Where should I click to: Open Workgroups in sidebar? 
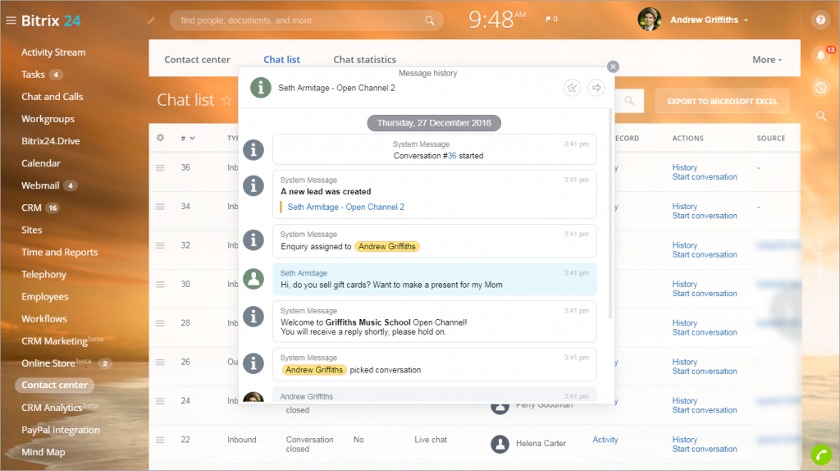(x=48, y=119)
